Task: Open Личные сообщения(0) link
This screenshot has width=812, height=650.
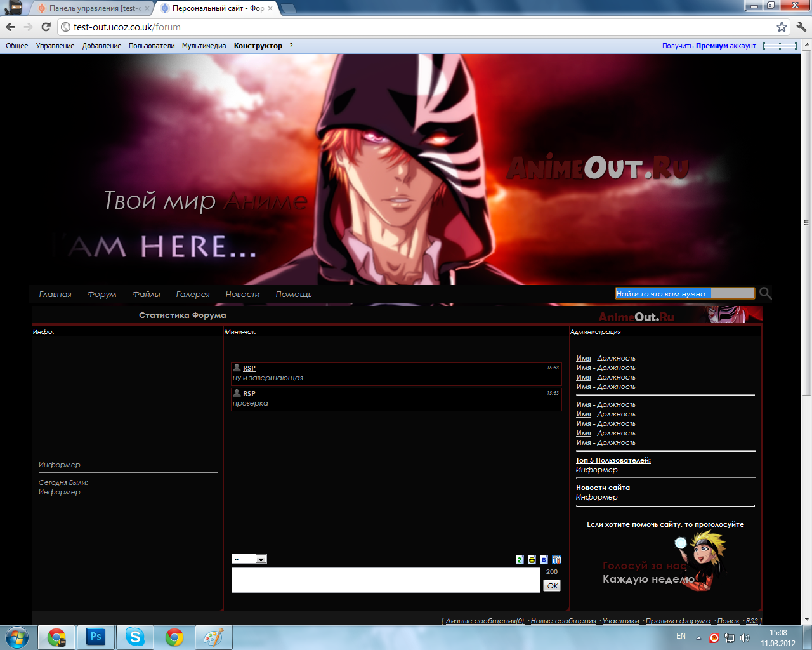Action: coord(485,621)
